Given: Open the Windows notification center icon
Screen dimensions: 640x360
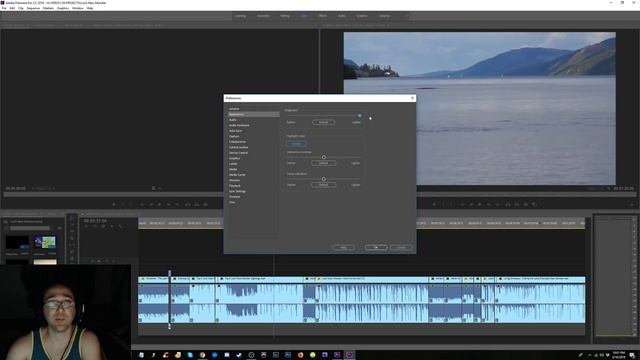Looking at the screenshot, I should click(x=632, y=355).
